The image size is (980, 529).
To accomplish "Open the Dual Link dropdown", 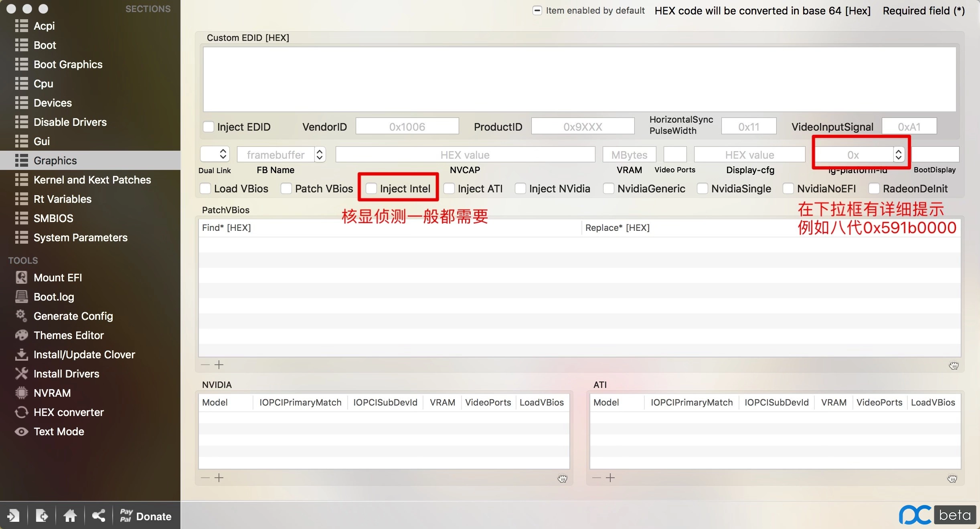I will click(x=215, y=154).
